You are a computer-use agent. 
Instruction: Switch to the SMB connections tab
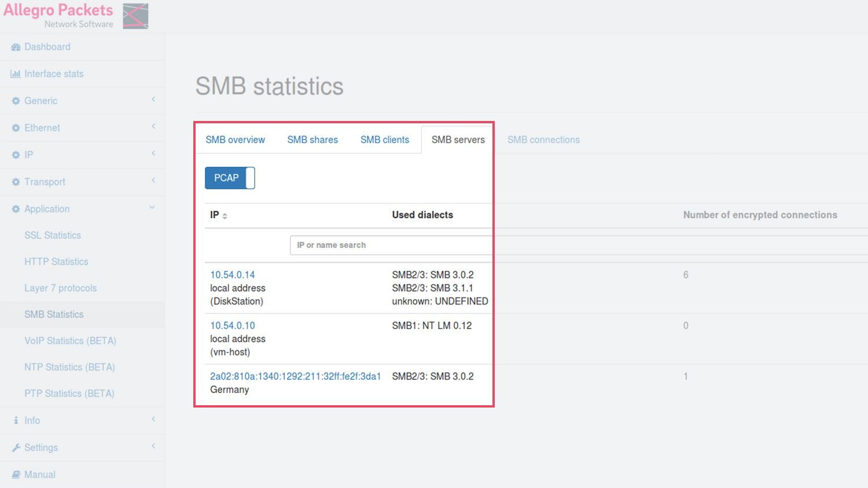(543, 140)
